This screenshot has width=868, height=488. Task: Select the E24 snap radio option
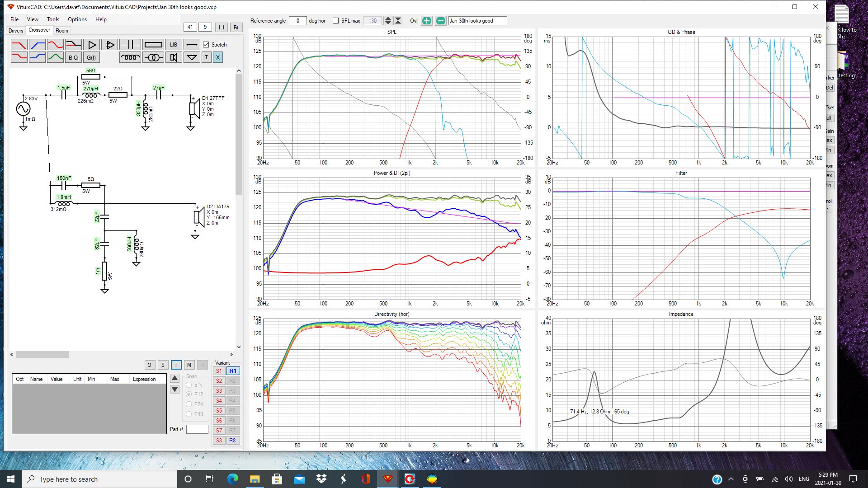pyautogui.click(x=189, y=404)
